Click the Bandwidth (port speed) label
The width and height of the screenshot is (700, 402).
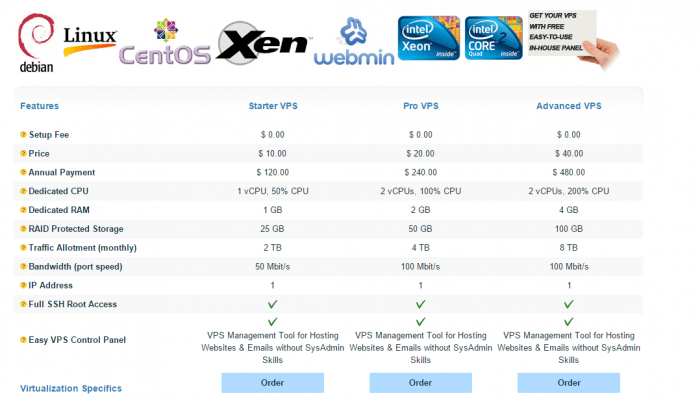click(75, 267)
